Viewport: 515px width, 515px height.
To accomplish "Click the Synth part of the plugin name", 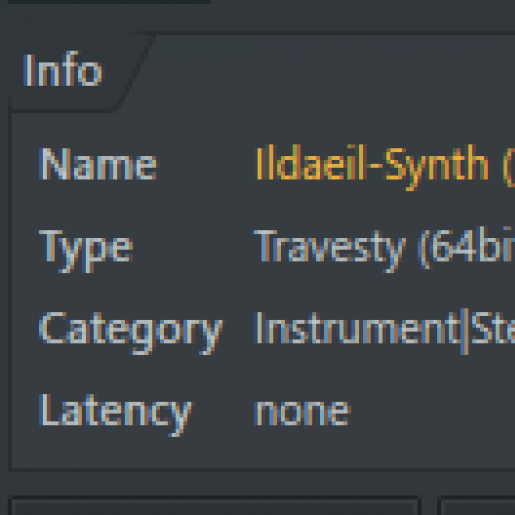I will point(437,167).
